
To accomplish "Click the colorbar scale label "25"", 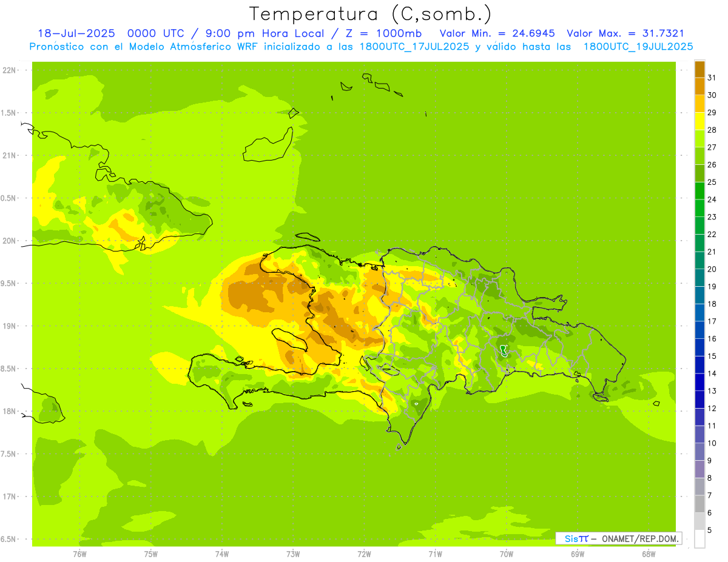I will tap(712, 182).
